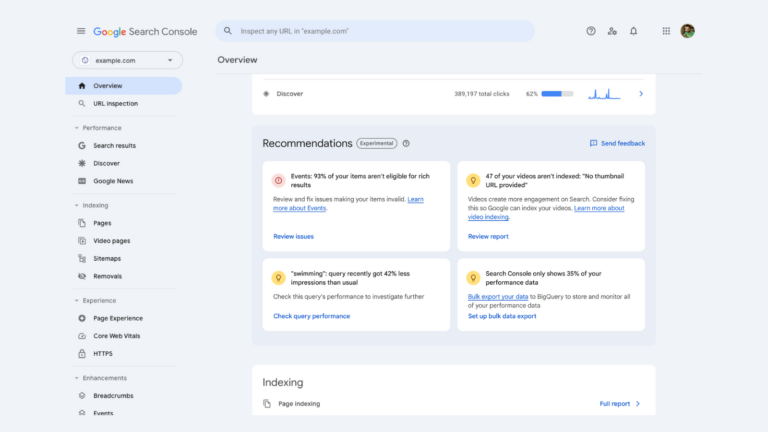Viewport: 768px width, 432px height.
Task: Click the Recommendations info help icon
Action: pyautogui.click(x=406, y=144)
